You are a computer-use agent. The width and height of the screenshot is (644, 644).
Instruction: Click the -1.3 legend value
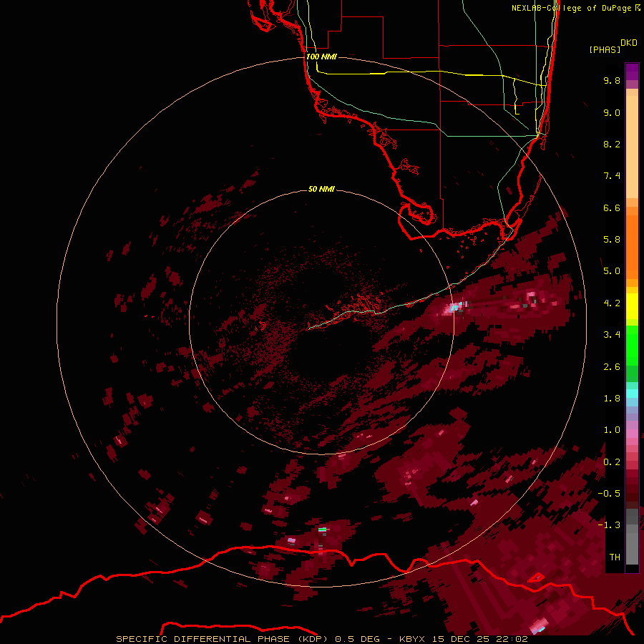(x=609, y=525)
